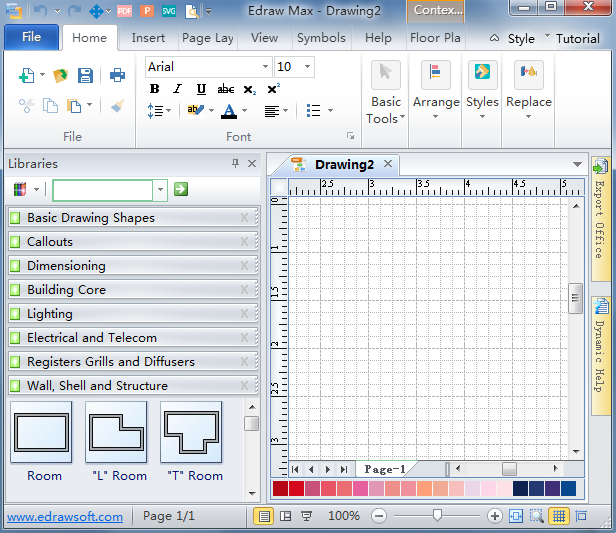Export drawing using the PDF icon

point(124,12)
